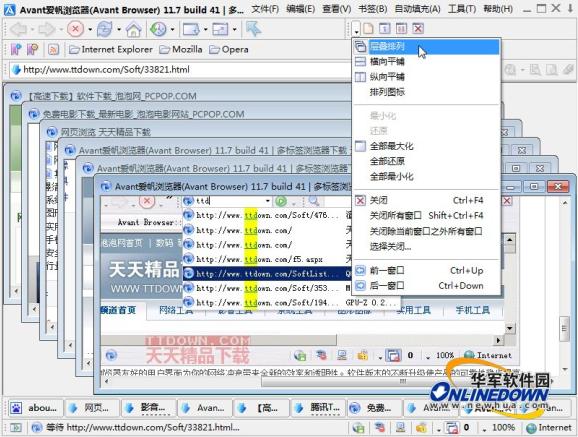Click the new window icon in main toolbar

(191, 29)
